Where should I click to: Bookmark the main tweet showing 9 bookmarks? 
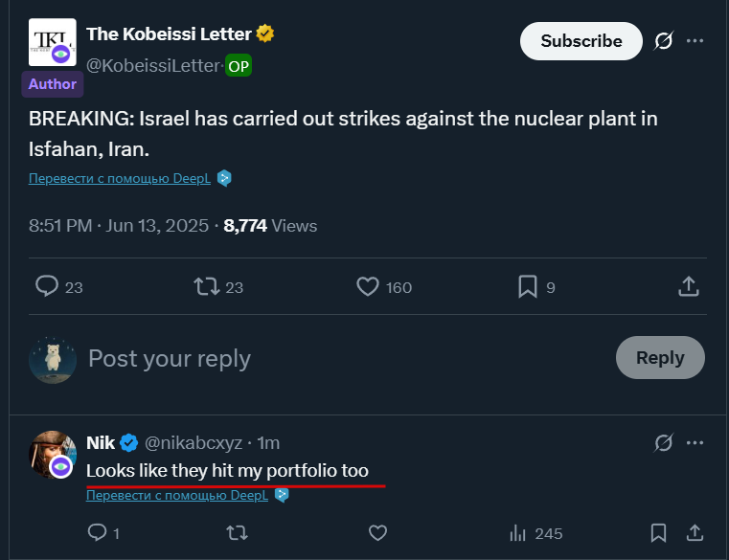pos(528,287)
